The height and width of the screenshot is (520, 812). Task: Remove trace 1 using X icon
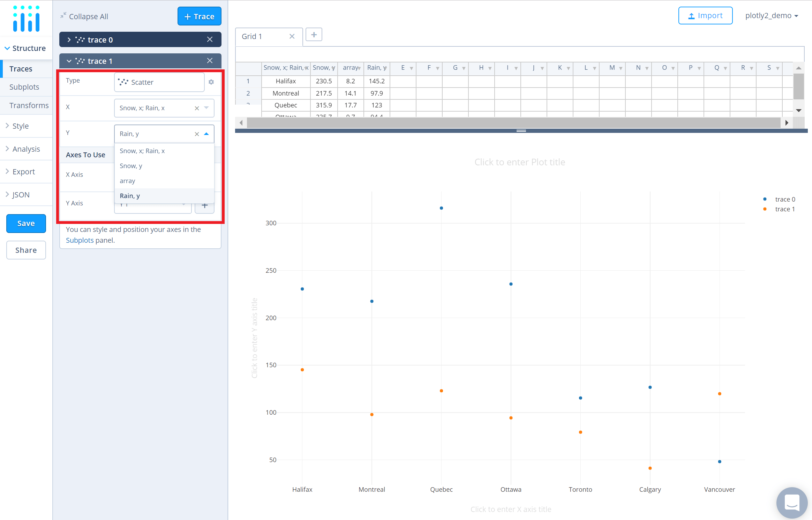[x=210, y=61]
